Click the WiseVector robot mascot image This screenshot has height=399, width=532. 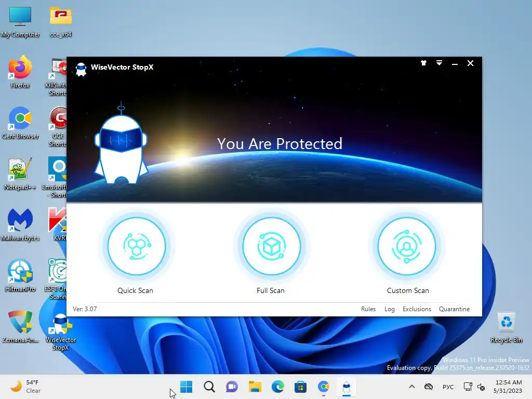click(121, 144)
